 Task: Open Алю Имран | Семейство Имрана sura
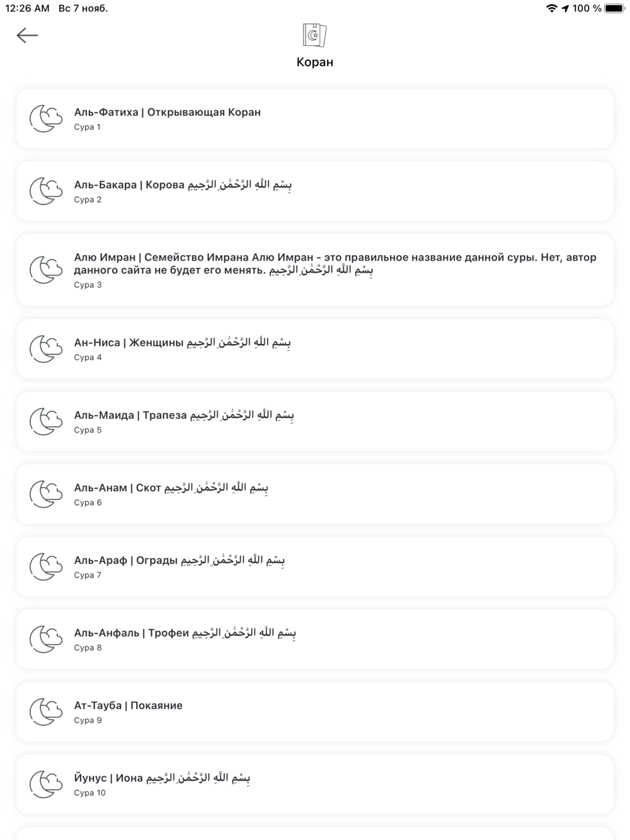(315, 270)
